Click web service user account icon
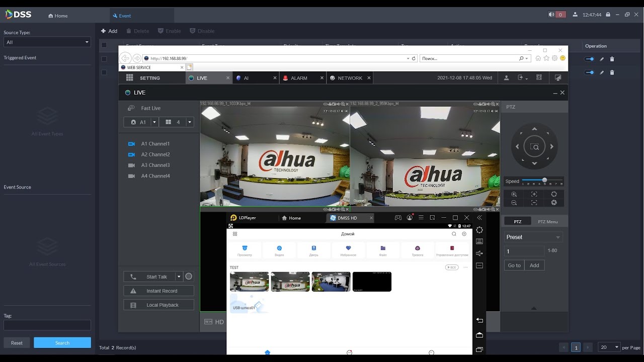The width and height of the screenshot is (644, 362). coord(507,78)
